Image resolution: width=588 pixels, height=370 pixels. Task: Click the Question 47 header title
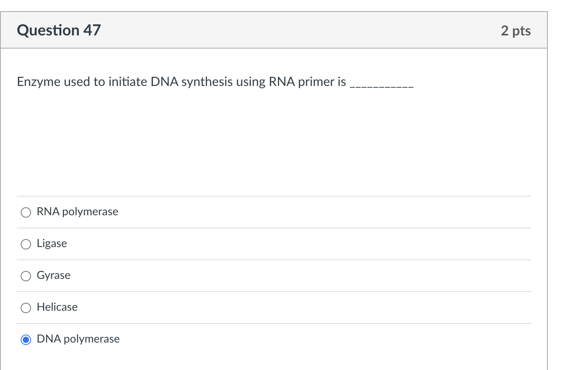coord(58,30)
